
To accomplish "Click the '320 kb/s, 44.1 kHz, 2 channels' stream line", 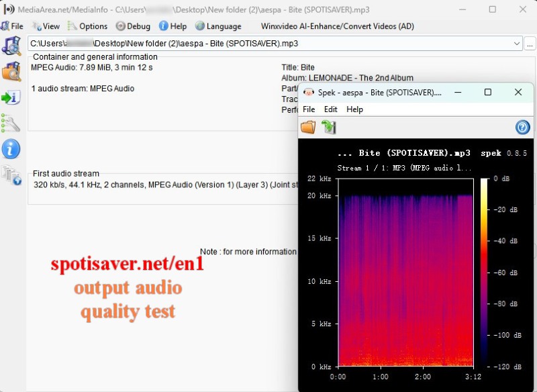I will 166,185.
